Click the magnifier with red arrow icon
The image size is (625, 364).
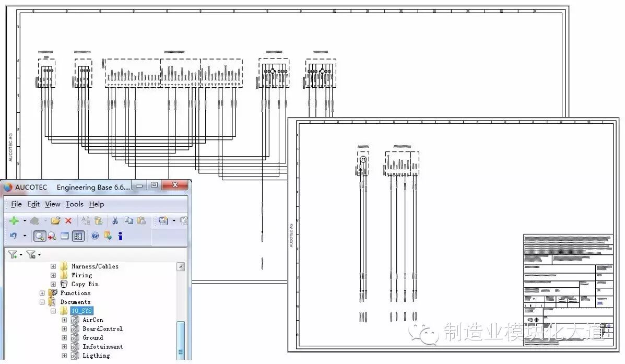click(x=52, y=236)
